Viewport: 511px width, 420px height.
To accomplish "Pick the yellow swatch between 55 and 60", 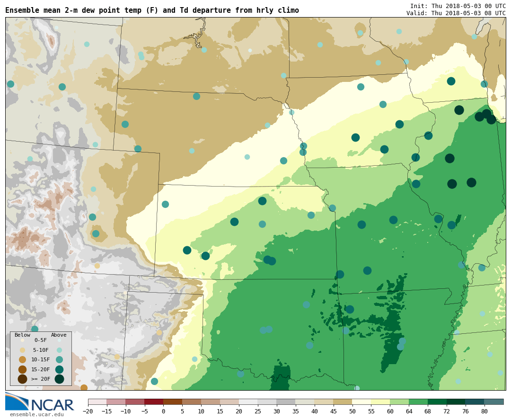I will point(380,402).
